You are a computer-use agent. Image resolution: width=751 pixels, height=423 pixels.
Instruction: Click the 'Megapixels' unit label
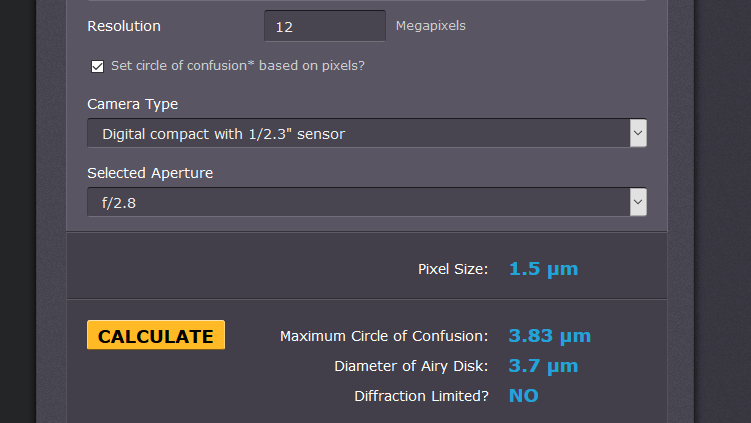[x=430, y=26]
